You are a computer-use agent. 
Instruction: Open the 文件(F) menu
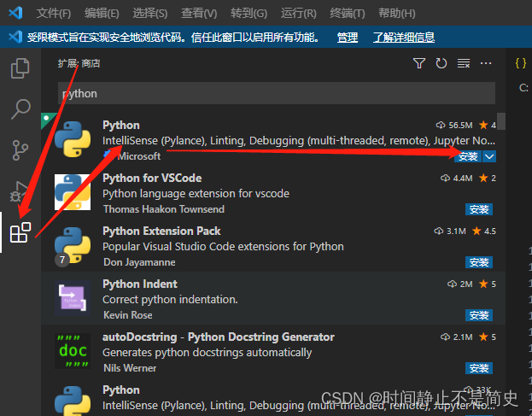click(x=54, y=13)
